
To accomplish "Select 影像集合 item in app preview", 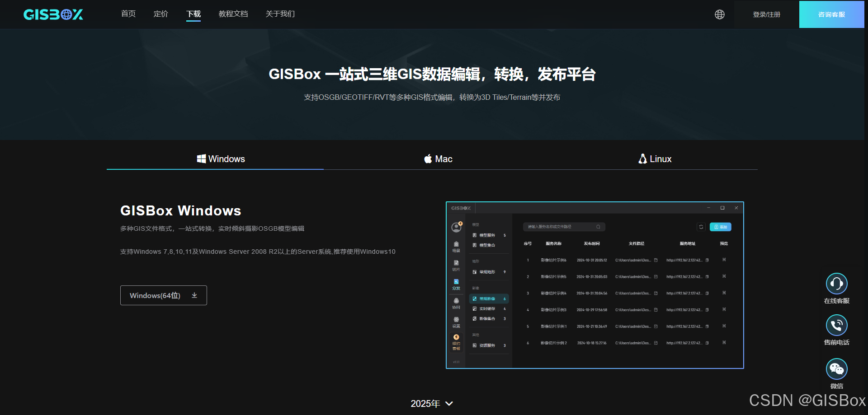I will [489, 319].
